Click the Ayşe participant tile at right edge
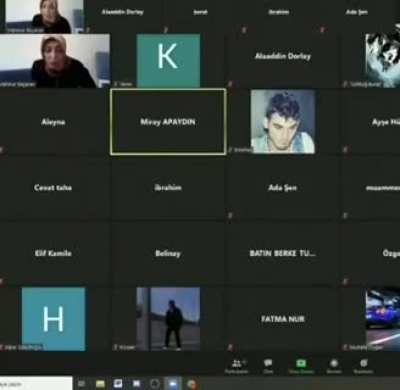The height and width of the screenshot is (390, 400). [x=371, y=122]
